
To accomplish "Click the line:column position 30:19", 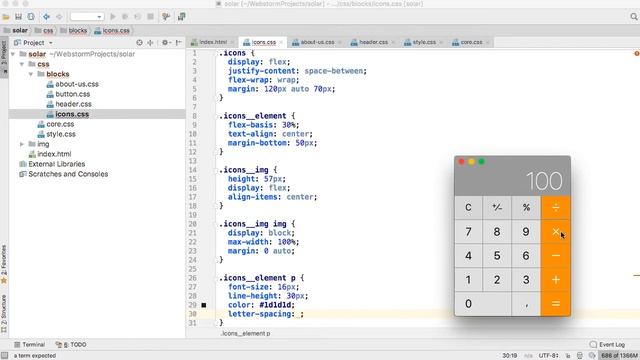I will click(x=509, y=356).
